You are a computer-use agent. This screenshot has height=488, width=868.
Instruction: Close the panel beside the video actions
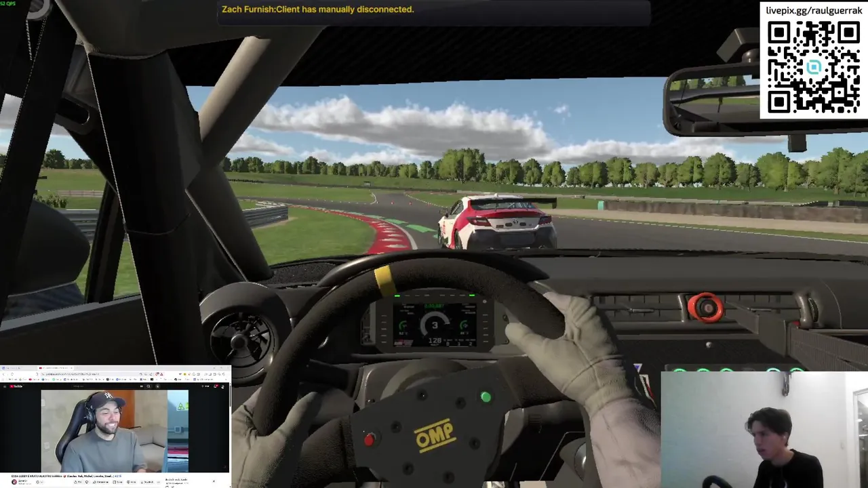(214, 481)
